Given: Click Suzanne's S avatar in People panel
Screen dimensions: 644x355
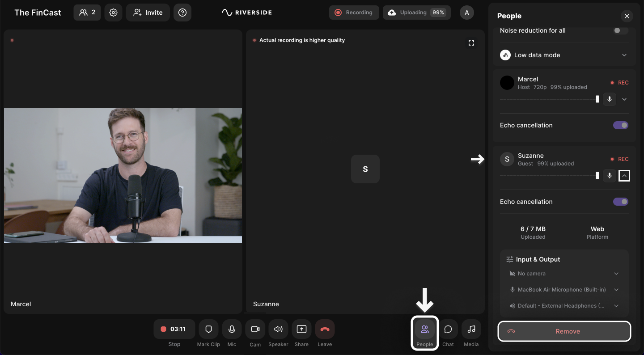Looking at the screenshot, I should (x=507, y=159).
